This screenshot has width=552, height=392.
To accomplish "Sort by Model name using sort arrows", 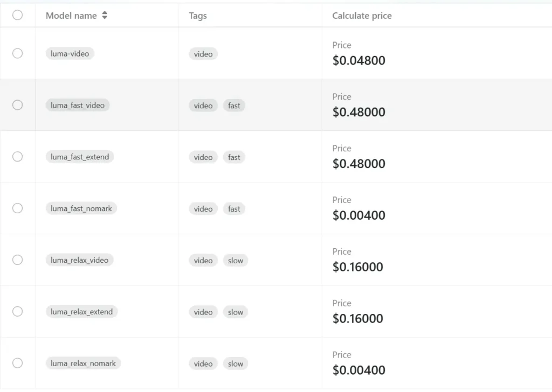I will click(105, 16).
